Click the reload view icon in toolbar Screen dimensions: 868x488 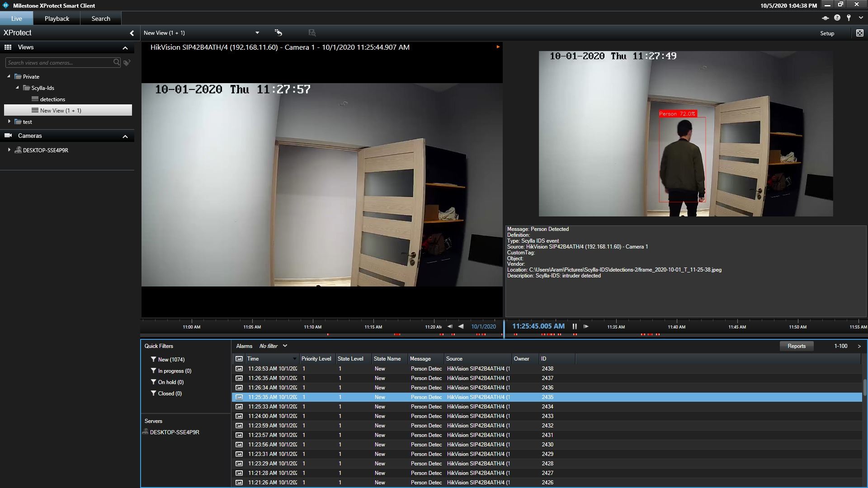point(278,33)
